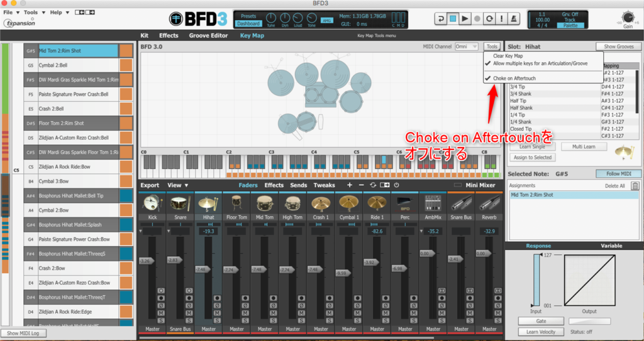Click the AmbMix mixer channel icon
Viewport: 644px width, 341px height.
point(433,203)
